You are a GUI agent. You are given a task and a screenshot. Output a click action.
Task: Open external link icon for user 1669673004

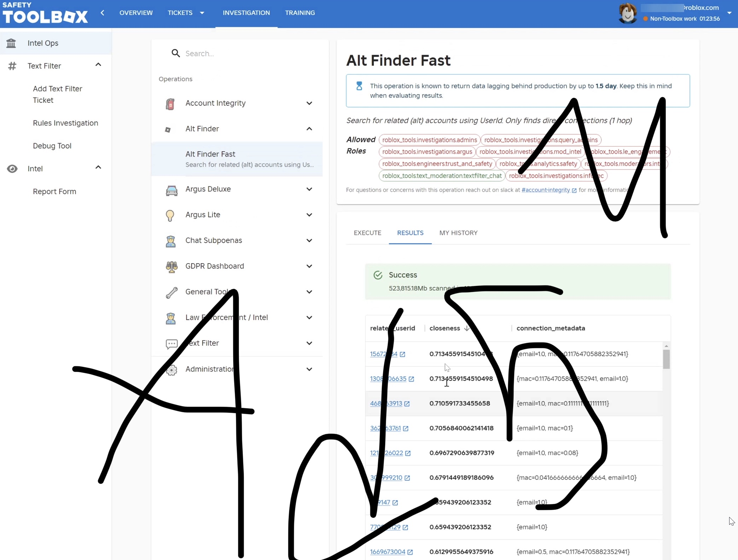pyautogui.click(x=410, y=552)
